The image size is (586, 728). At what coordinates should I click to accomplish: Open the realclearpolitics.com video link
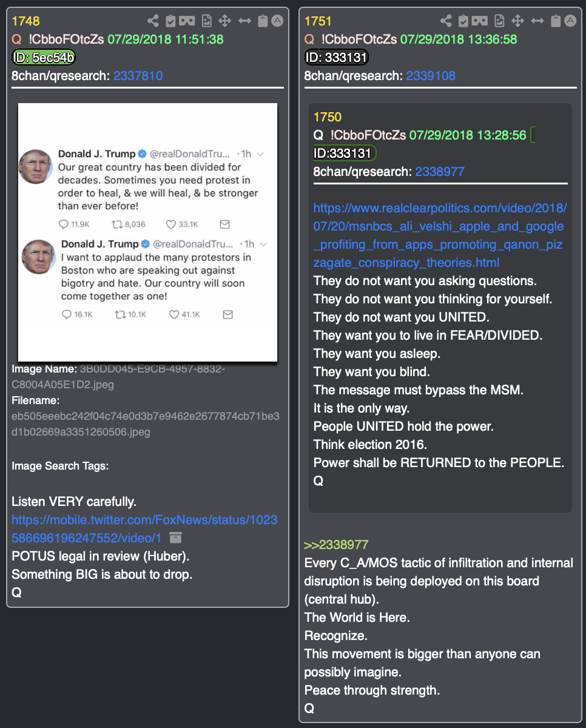tap(440, 235)
